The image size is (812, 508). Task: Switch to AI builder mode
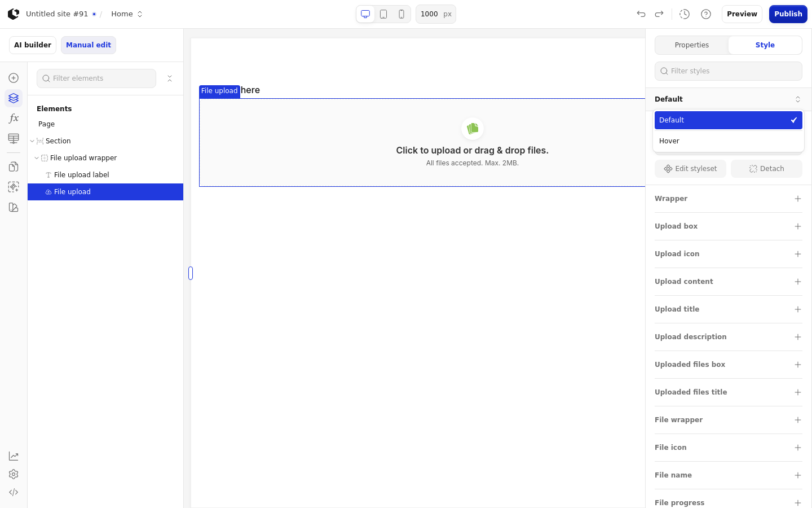33,45
